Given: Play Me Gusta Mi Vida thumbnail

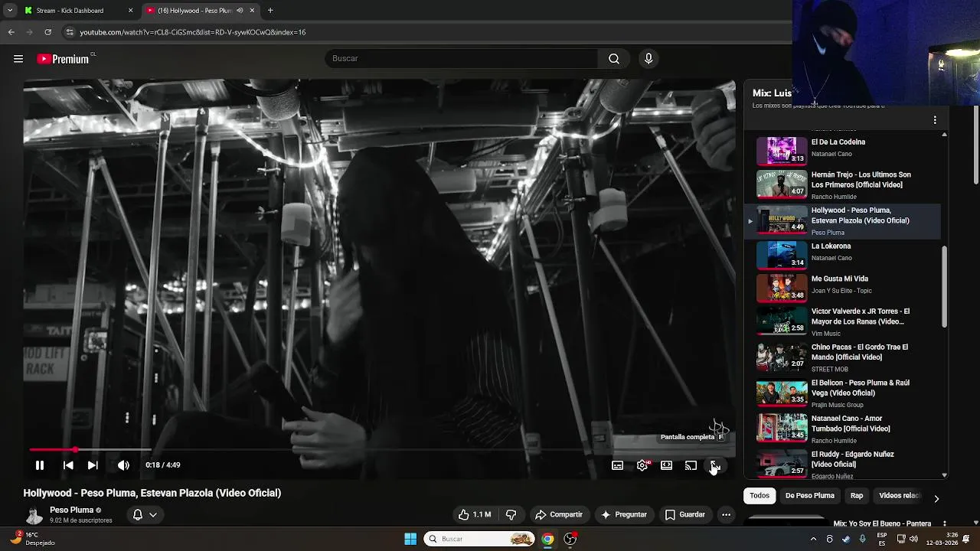Looking at the screenshot, I should tap(782, 289).
